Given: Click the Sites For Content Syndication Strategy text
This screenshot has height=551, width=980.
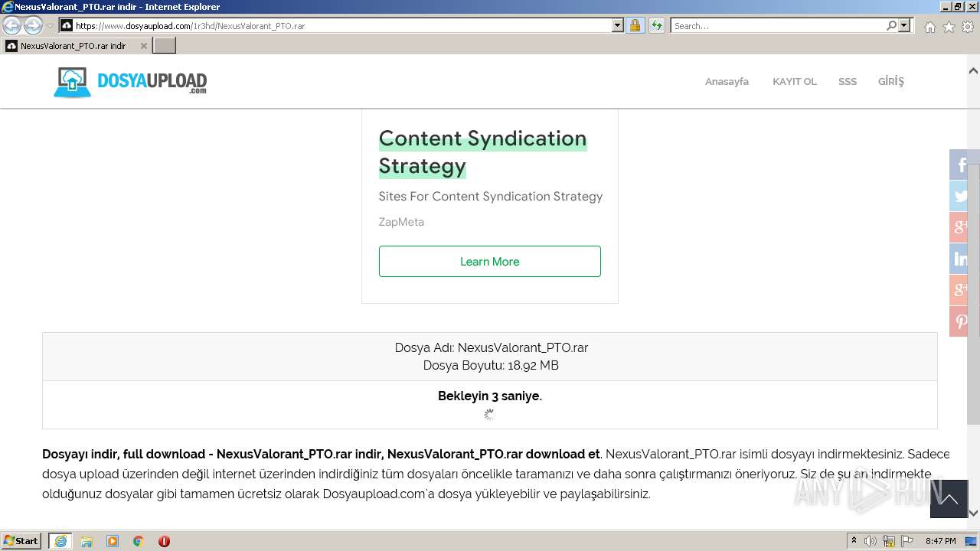Looking at the screenshot, I should pyautogui.click(x=491, y=197).
